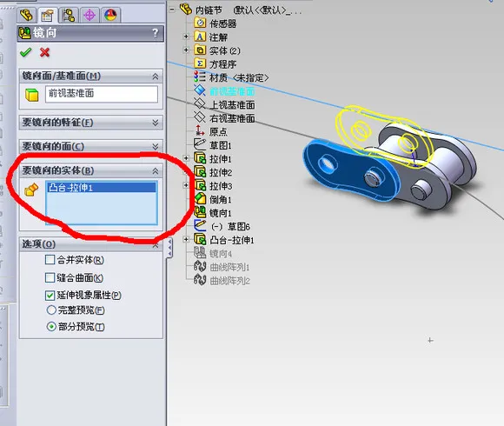Click the 原点 origin icon

(200, 131)
